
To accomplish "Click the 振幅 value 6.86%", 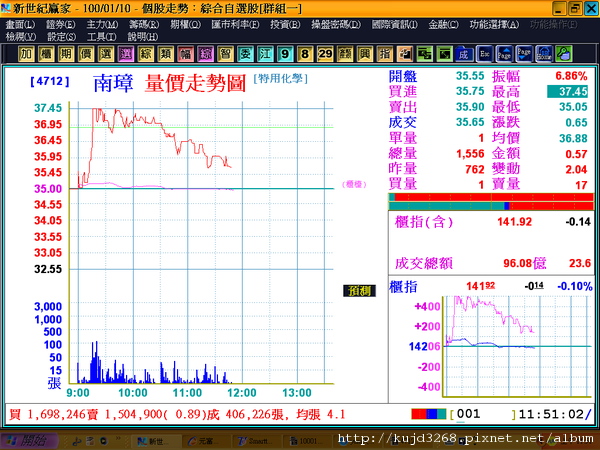I will coord(571,76).
